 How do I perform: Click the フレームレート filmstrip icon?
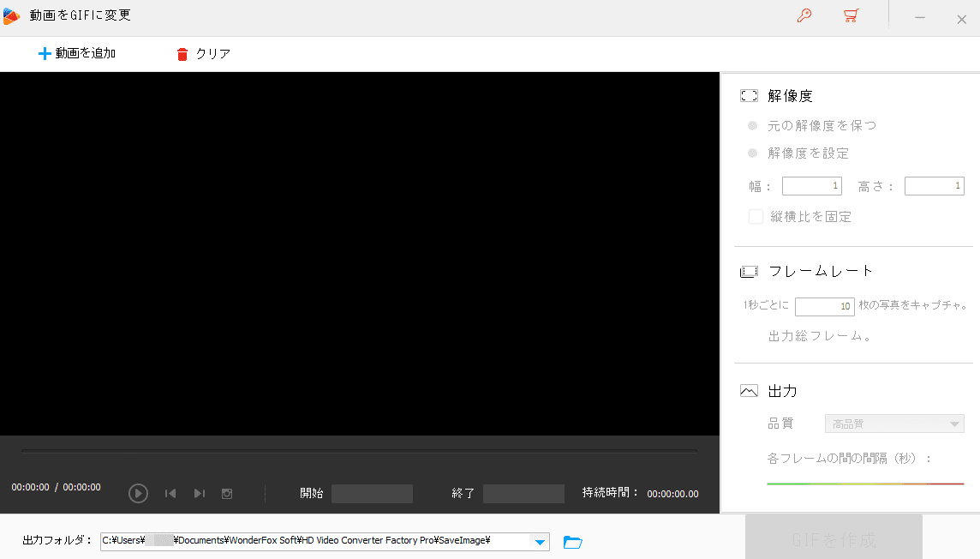coord(749,272)
